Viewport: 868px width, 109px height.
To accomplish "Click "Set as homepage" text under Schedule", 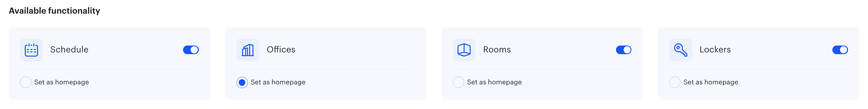I will [62, 82].
